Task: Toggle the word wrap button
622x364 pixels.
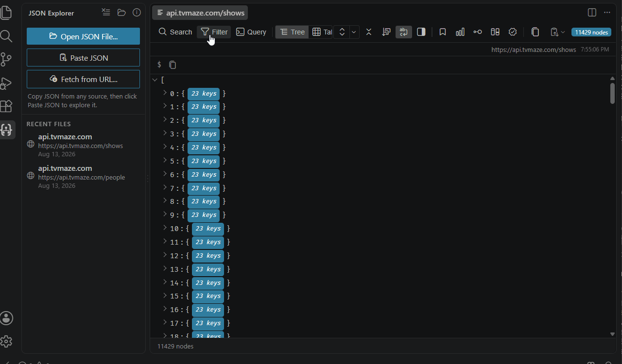Action: pyautogui.click(x=404, y=32)
